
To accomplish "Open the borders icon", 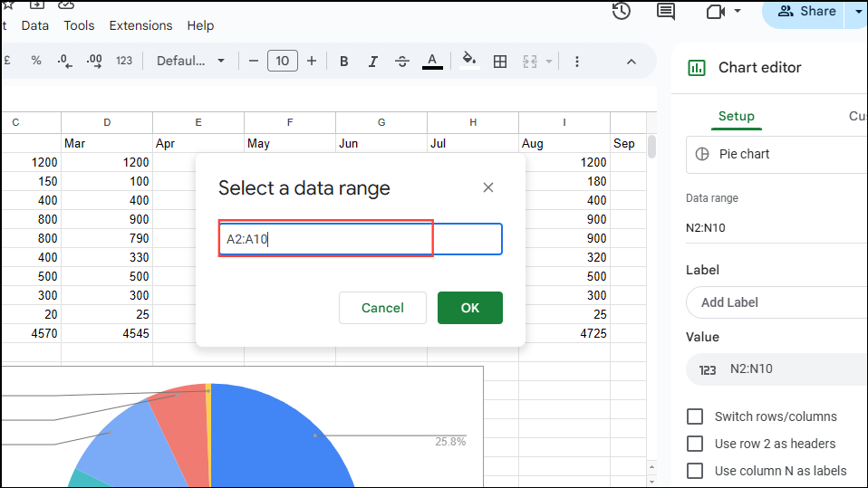I will pyautogui.click(x=500, y=62).
